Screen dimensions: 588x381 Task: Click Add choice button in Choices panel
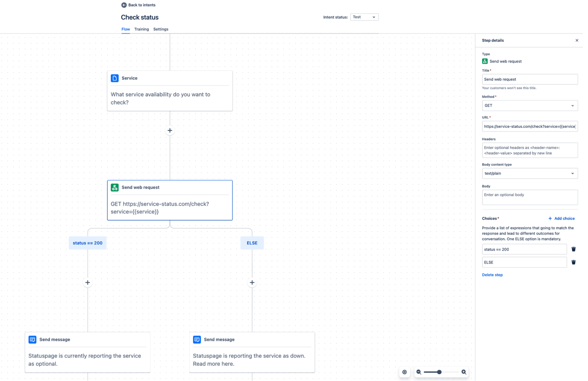(562, 218)
